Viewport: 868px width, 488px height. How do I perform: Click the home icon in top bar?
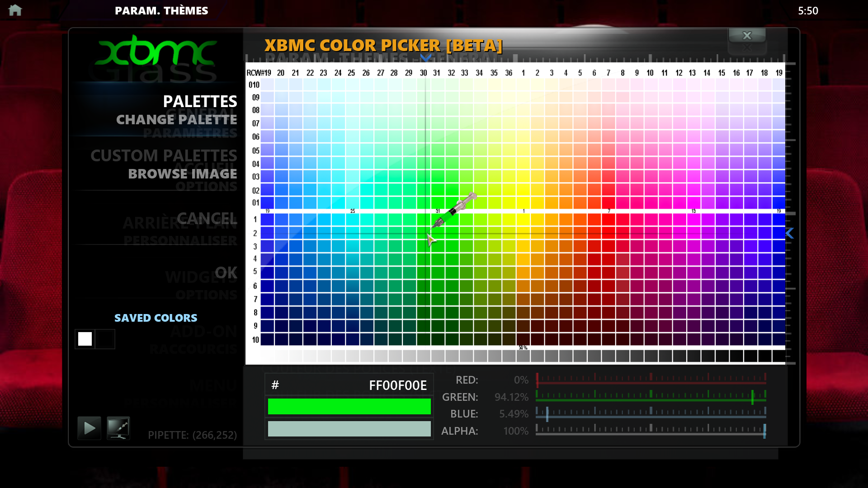pyautogui.click(x=15, y=10)
